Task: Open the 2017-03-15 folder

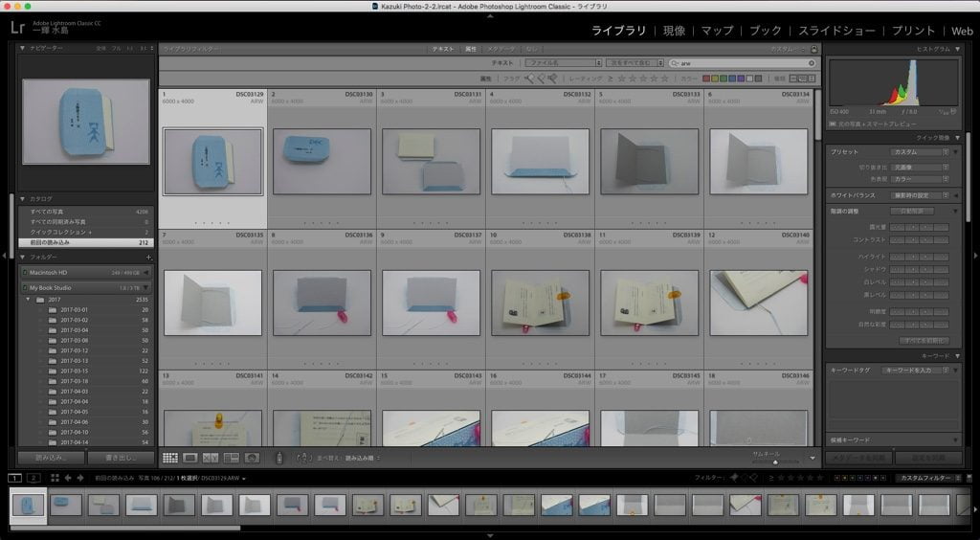Action: coord(85,371)
